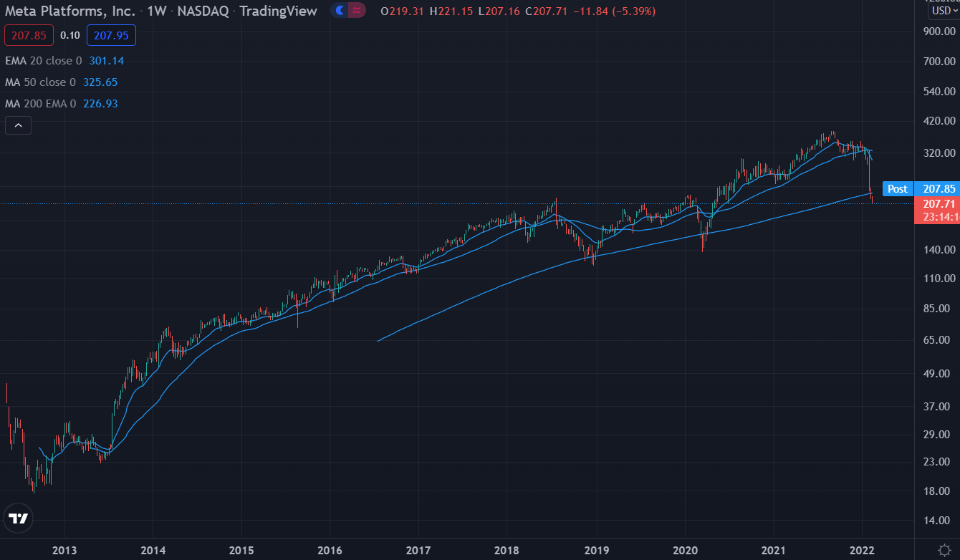Click the blue buy price 207.95 button
960x560 pixels.
(111, 35)
